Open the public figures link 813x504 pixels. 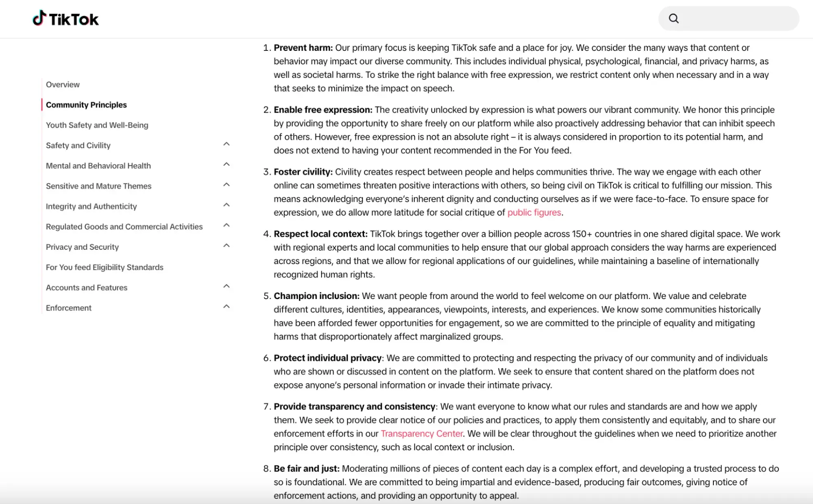[533, 212]
